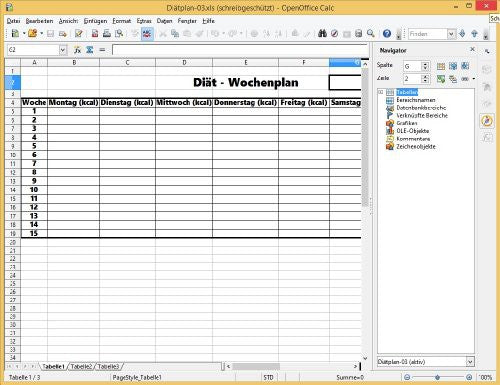The image size is (500, 385).
Task: Toggle the sidebar Navigator compass tab
Action: click(x=487, y=121)
